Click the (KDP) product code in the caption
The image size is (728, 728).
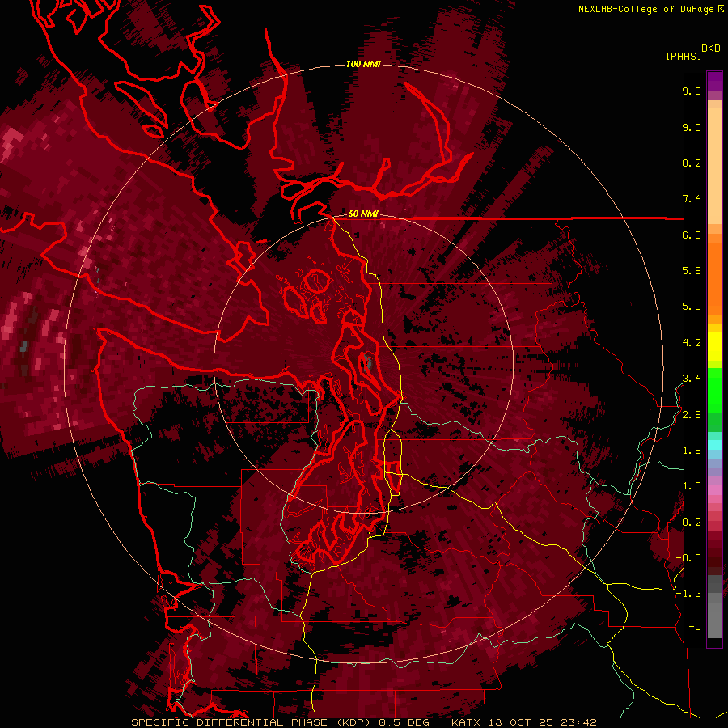[353, 722]
